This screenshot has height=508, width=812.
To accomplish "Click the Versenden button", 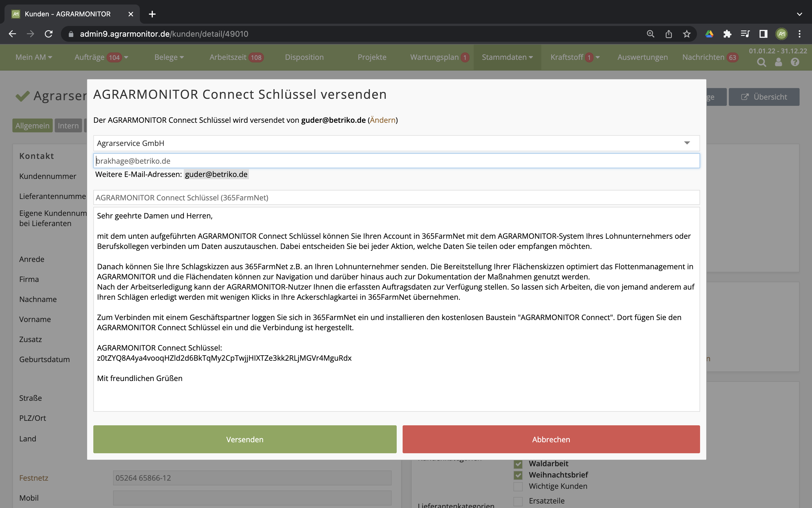I will (245, 439).
